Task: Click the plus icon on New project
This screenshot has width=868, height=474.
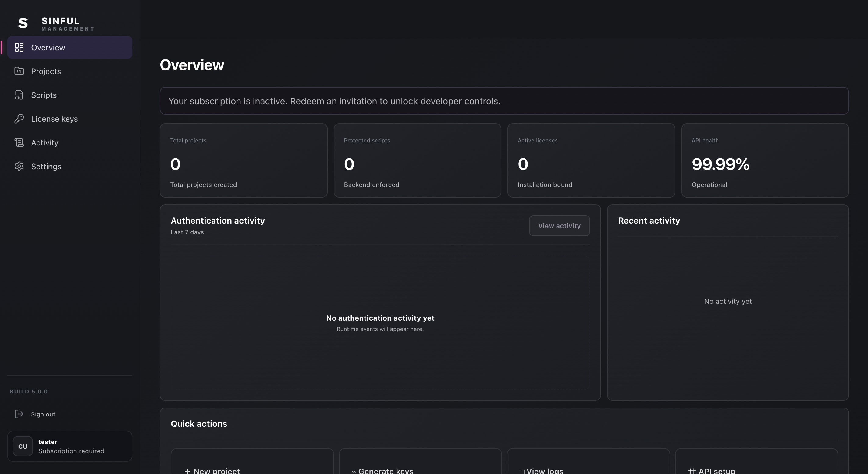Action: coord(187,471)
